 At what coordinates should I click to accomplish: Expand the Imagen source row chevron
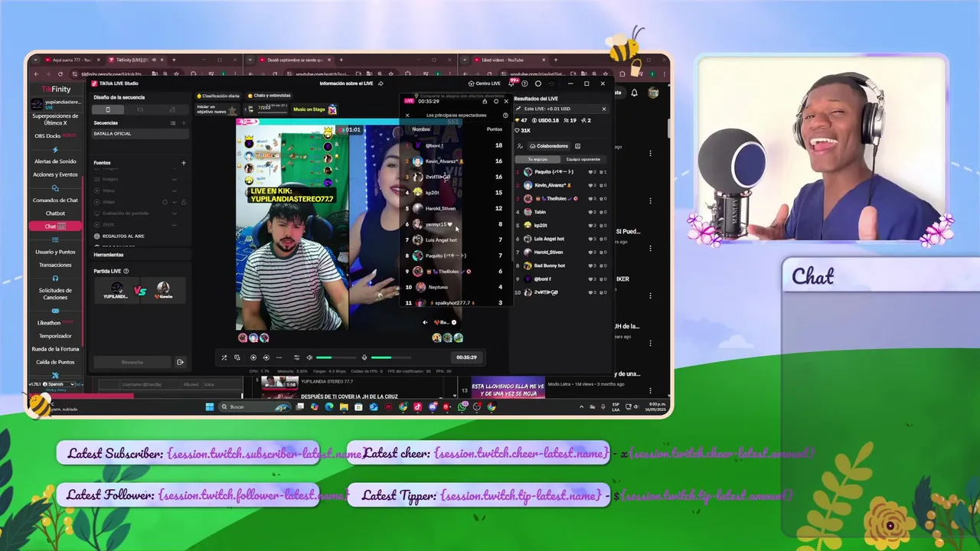point(175,179)
